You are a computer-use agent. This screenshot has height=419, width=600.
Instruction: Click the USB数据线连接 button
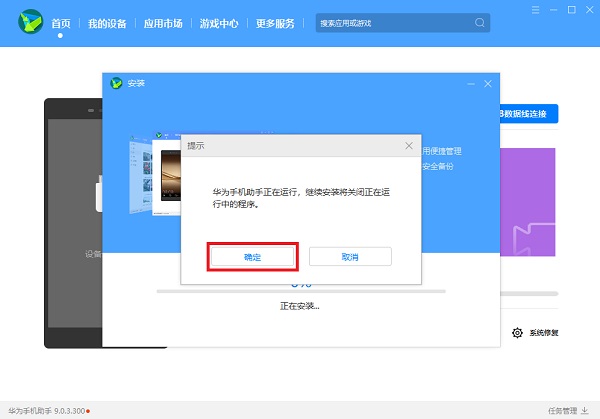[x=529, y=114]
